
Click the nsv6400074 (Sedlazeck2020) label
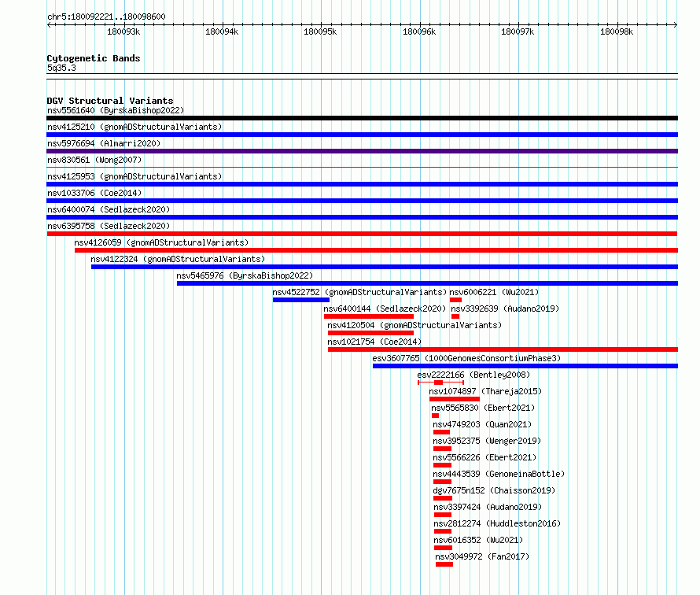click(x=109, y=209)
